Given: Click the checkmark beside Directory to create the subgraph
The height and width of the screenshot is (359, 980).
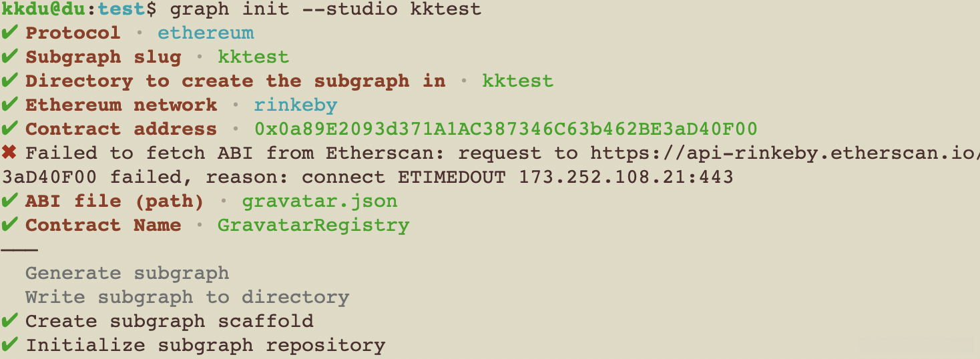Looking at the screenshot, I should [9, 81].
